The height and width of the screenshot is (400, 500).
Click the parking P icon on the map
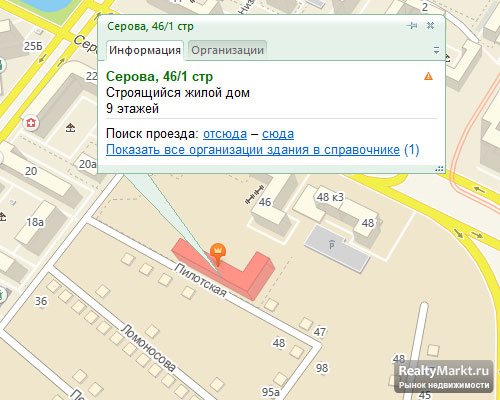(332, 245)
